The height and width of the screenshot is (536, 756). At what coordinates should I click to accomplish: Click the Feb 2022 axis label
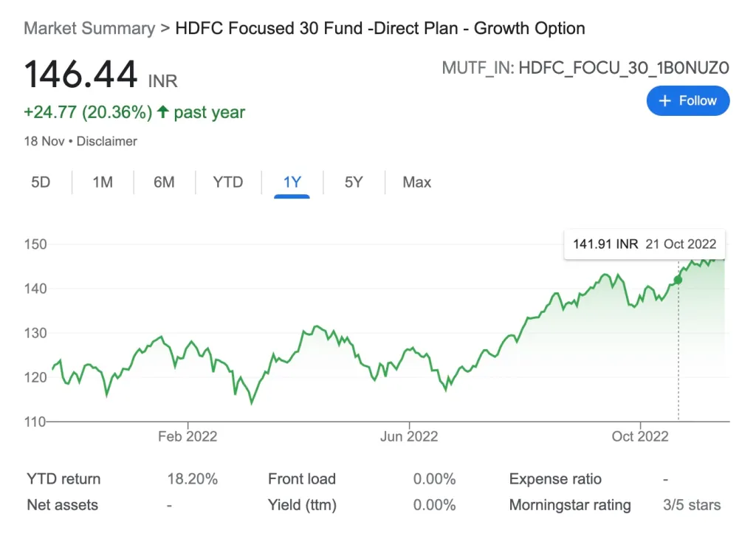coord(188,436)
